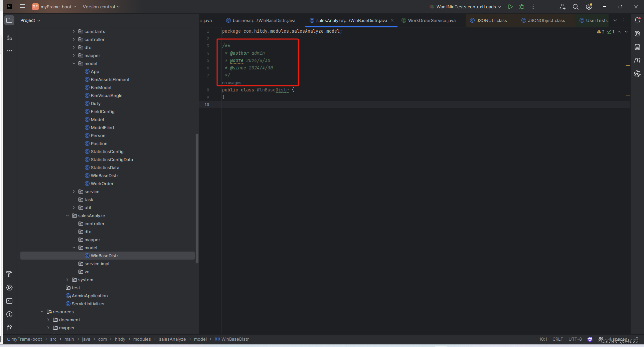Show hidden editor tabs dropdown
Screen dimensions: 644x347
(x=615, y=20)
